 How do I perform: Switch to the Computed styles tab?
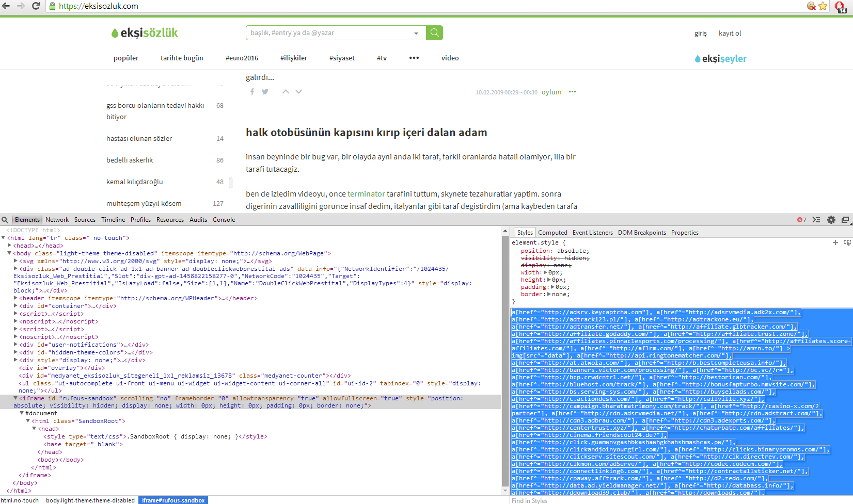pos(552,233)
